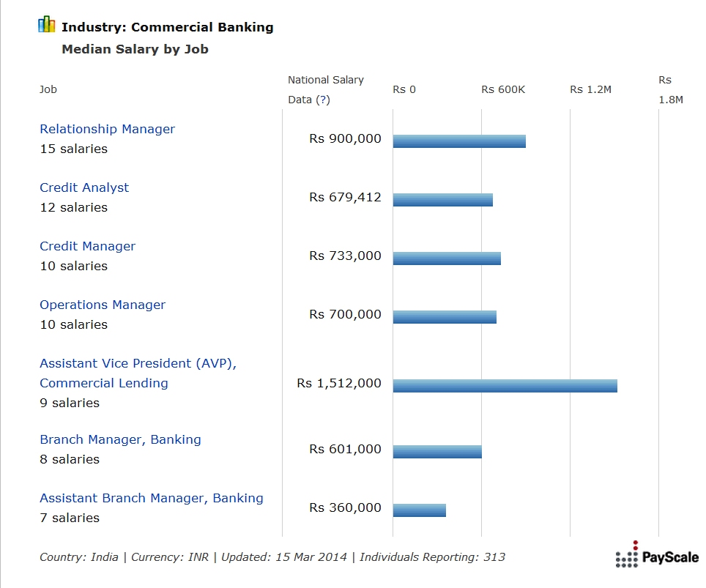Open Assistant Vice President, Commercial Lending link
Viewport: 706px width, 588px height.
point(138,373)
